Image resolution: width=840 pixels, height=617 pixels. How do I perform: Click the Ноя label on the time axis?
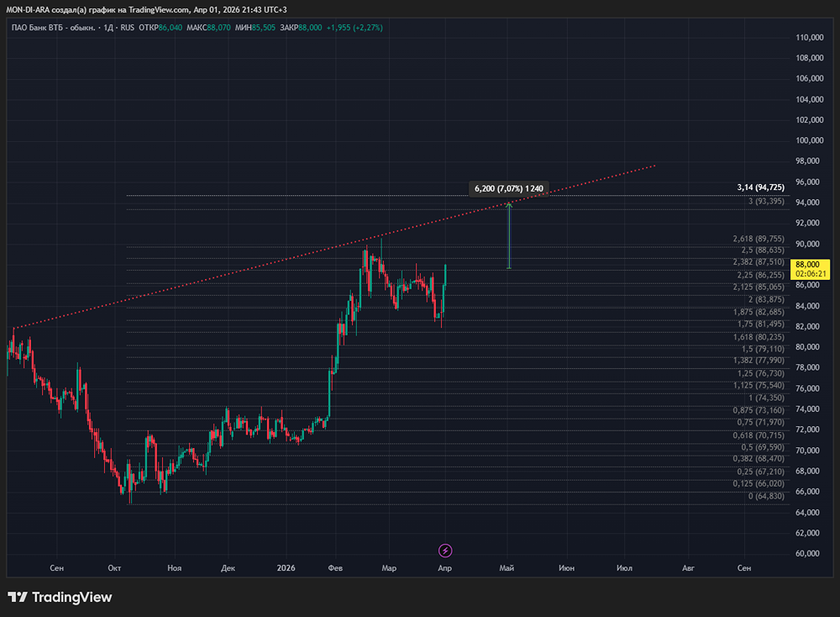click(174, 567)
